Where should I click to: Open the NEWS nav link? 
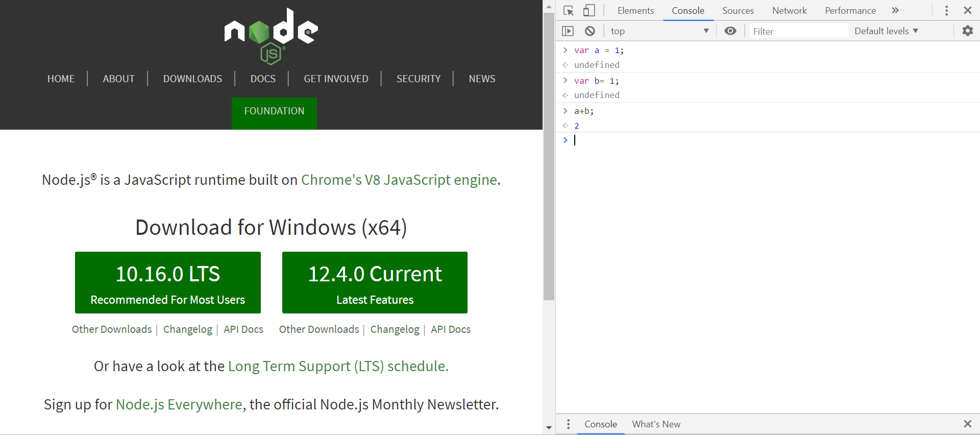pyautogui.click(x=482, y=79)
